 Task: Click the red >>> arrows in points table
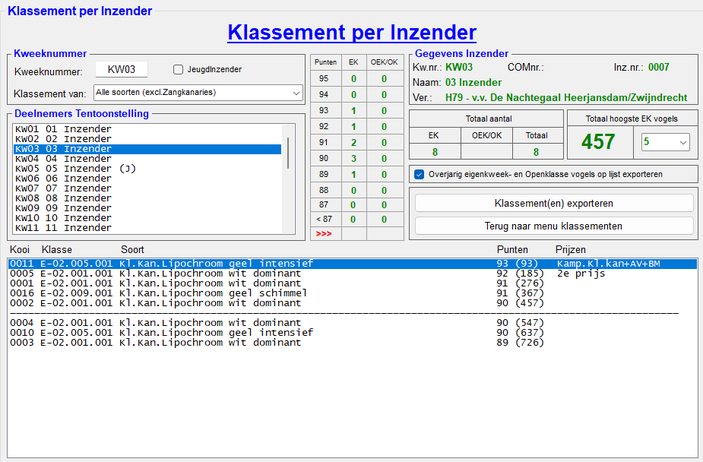pyautogui.click(x=322, y=233)
